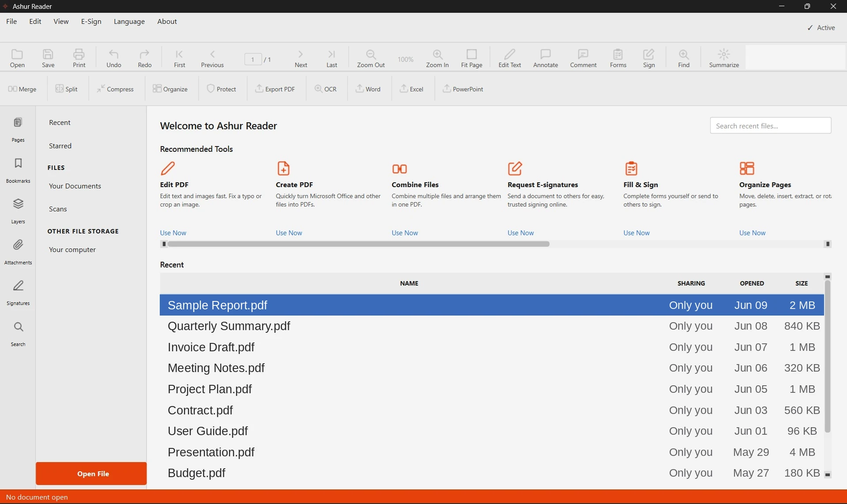Select the Comment tool

(583, 58)
